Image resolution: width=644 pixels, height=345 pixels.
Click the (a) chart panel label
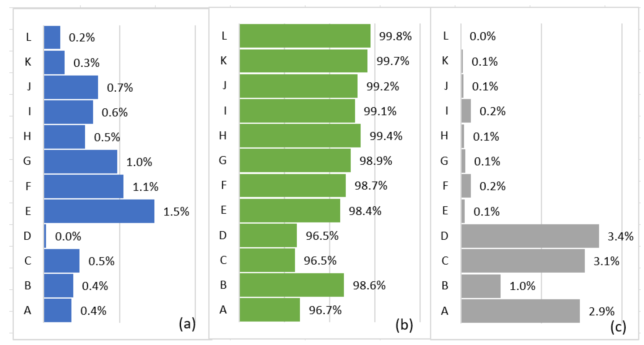tap(187, 324)
